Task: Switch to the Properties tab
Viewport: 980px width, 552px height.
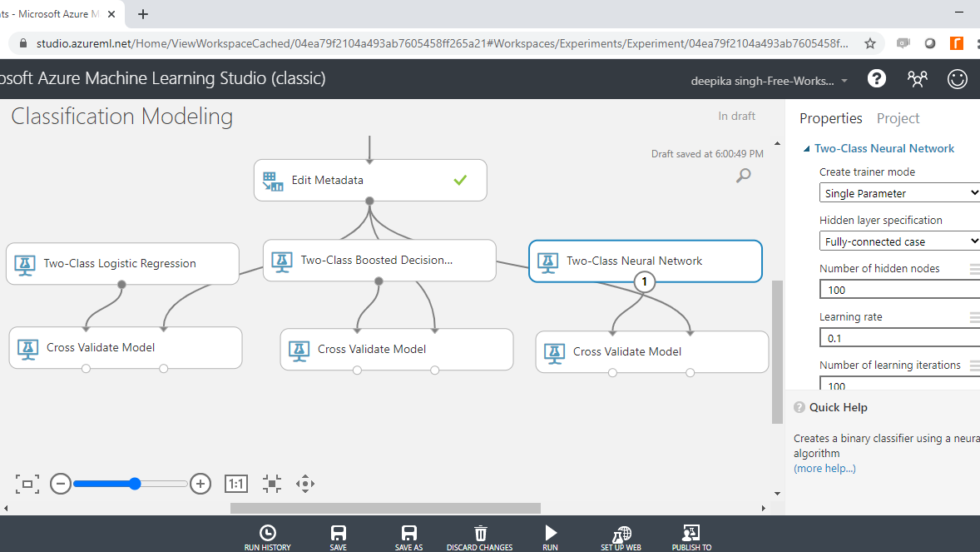Action: click(830, 118)
